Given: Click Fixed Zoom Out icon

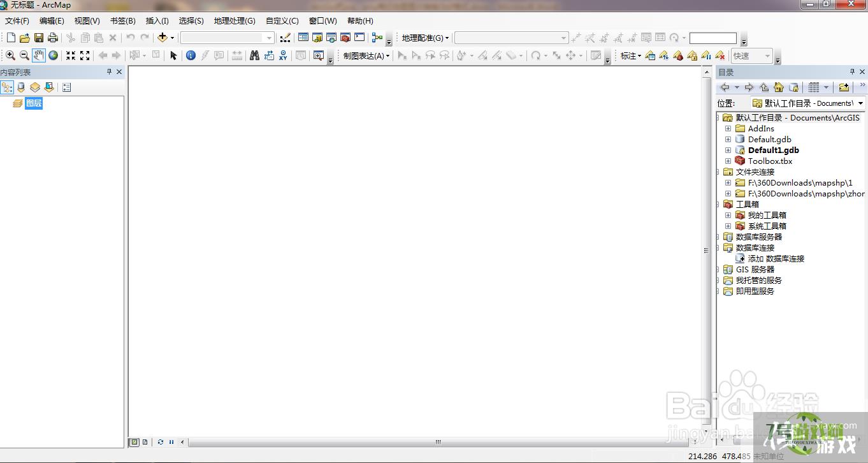Looking at the screenshot, I should (85, 55).
